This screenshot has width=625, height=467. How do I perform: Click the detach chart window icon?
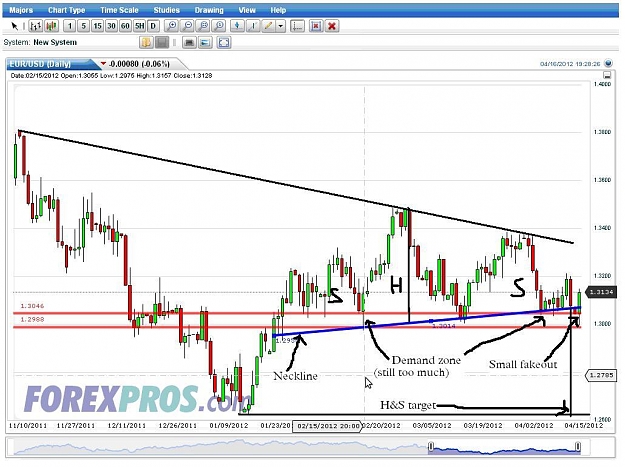(205, 42)
